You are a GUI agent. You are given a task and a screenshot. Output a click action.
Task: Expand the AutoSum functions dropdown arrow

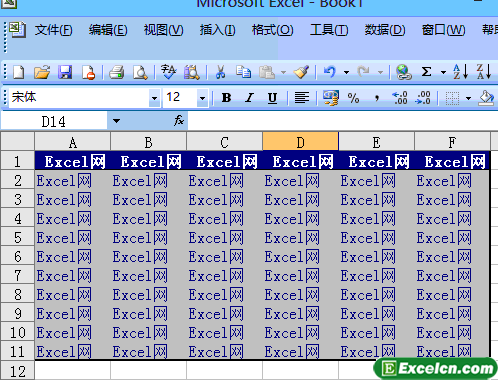pyautogui.click(x=443, y=72)
